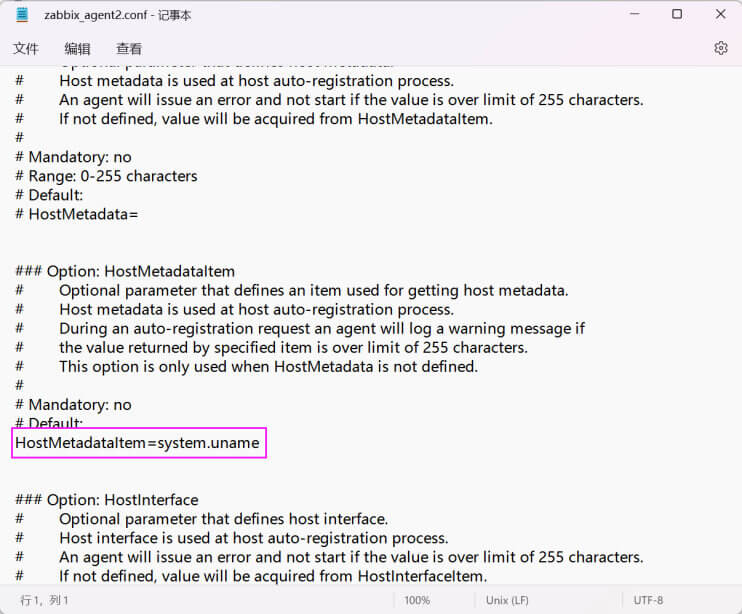
Task: Minimize the Notepad window
Action: click(x=635, y=14)
